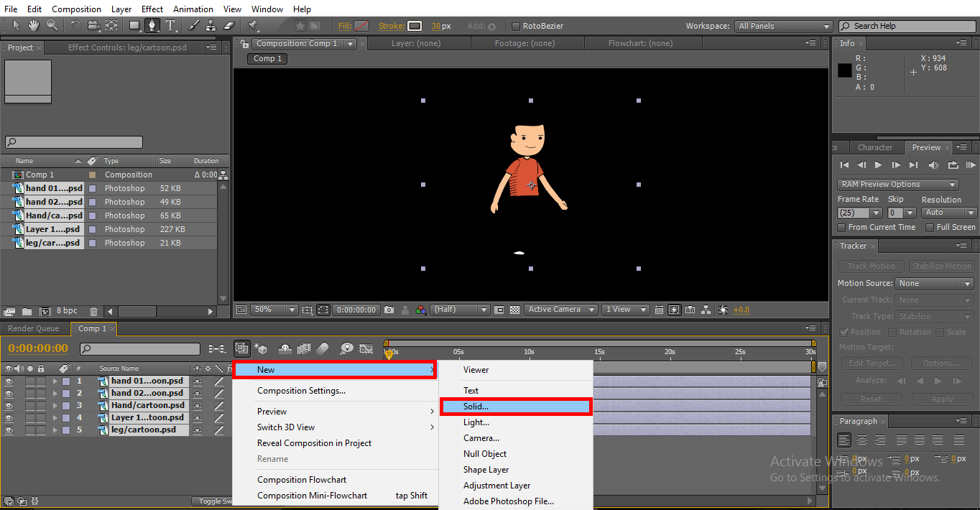Open the Graph Editor

pyautogui.click(x=366, y=348)
